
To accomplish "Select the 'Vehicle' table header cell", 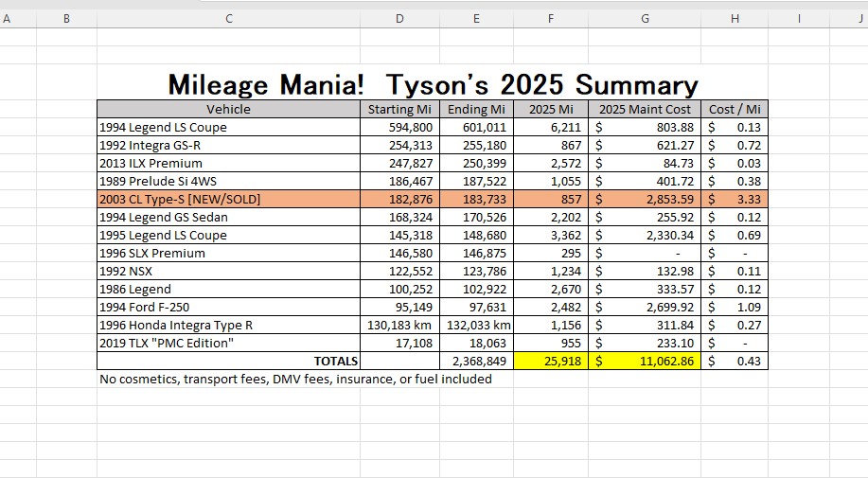I will [229, 109].
